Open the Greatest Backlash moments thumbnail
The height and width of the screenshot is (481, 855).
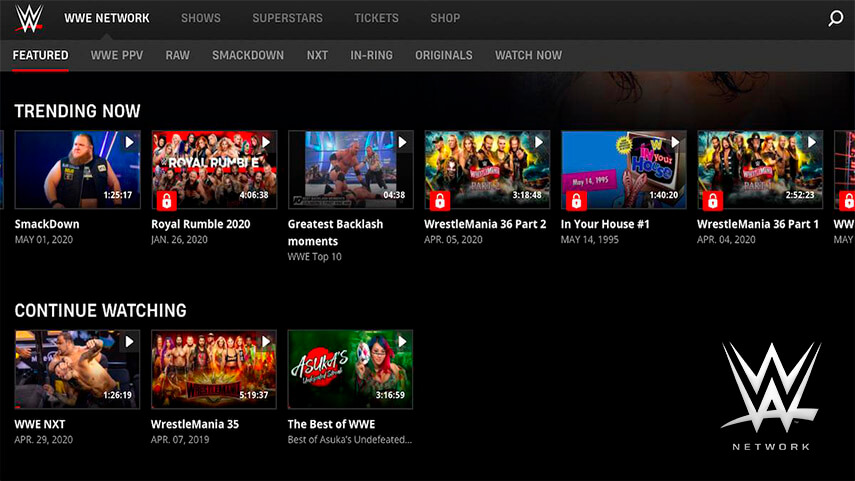pyautogui.click(x=351, y=170)
